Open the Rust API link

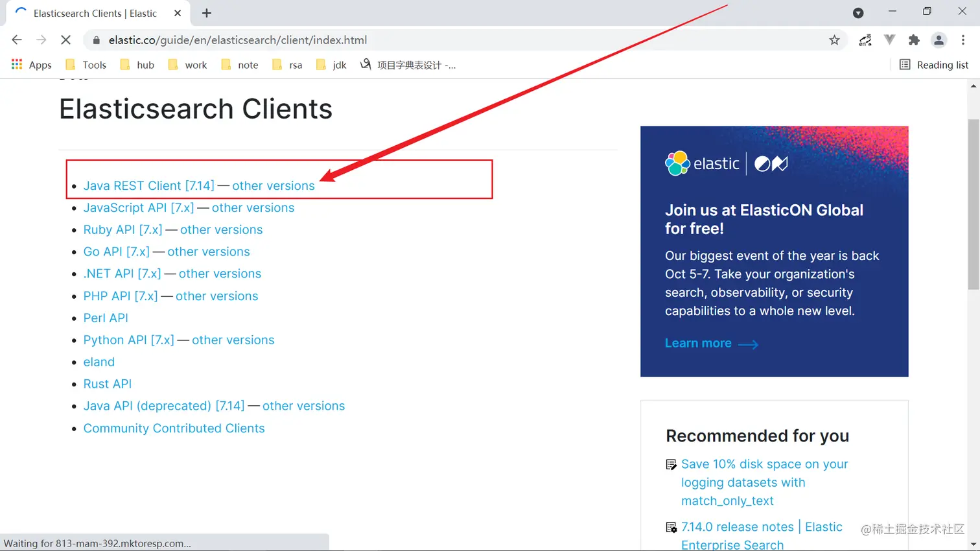coord(108,384)
